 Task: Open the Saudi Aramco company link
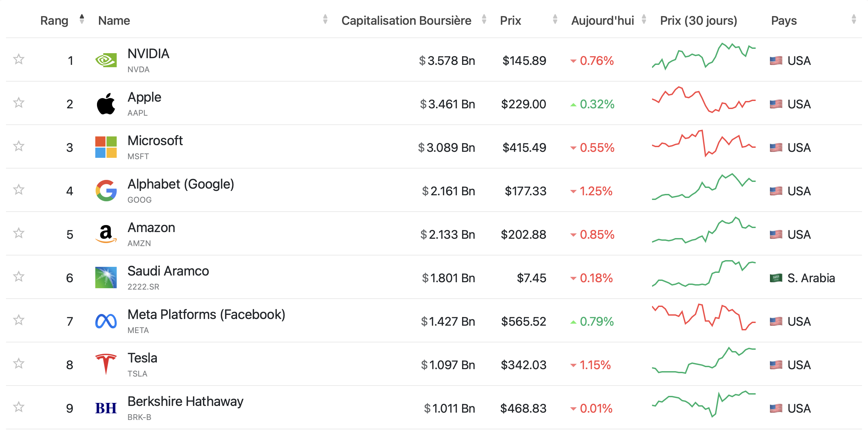[168, 271]
